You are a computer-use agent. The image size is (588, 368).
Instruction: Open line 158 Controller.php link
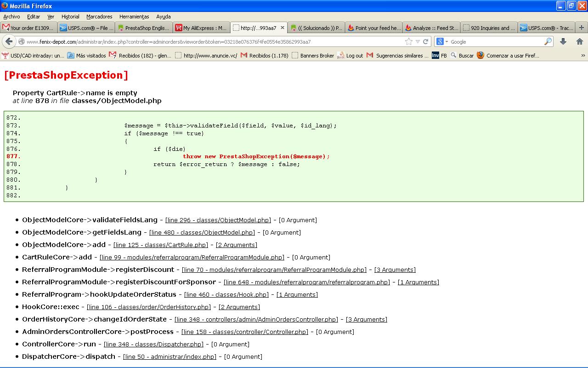(245, 332)
